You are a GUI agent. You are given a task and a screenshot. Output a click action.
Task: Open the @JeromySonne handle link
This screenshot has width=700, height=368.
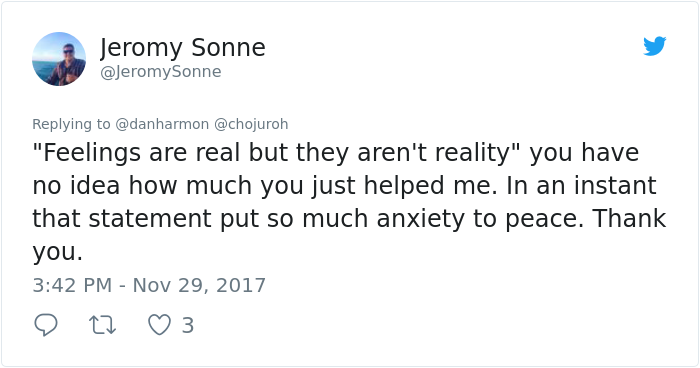pos(161,71)
